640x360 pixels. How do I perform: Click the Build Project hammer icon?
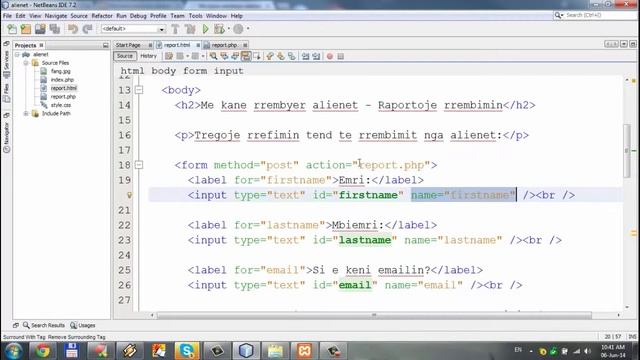point(175,29)
